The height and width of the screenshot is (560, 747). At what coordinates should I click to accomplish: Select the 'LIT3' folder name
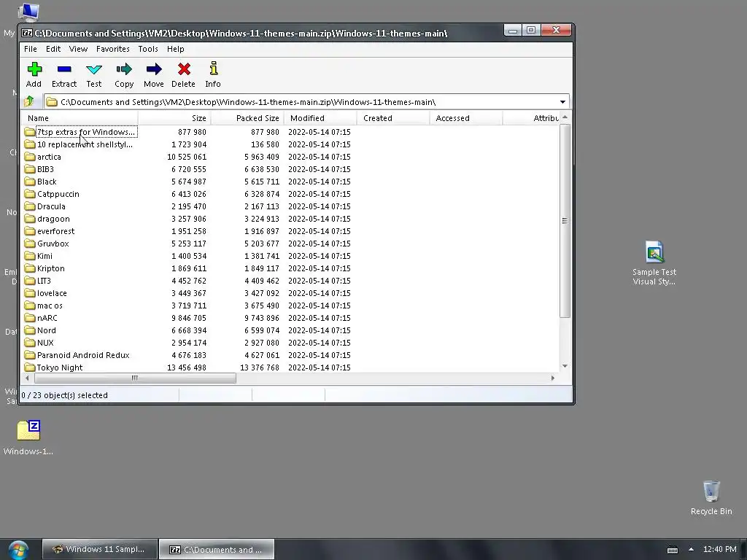click(44, 281)
